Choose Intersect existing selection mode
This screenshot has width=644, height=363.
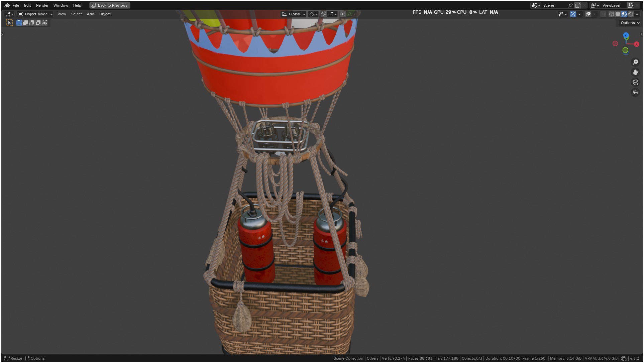44,23
